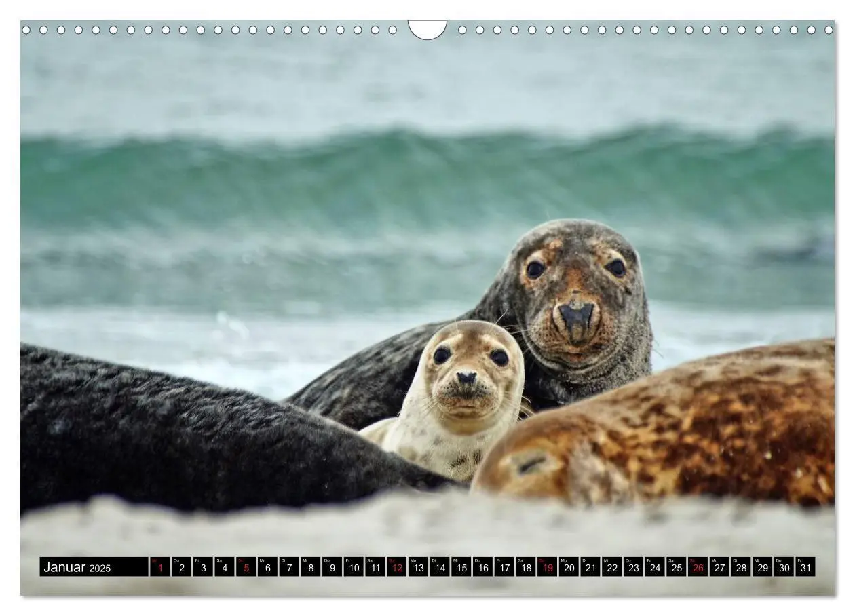Click date 20 in the date row
Screen dimensions: 855x616
click(x=569, y=567)
